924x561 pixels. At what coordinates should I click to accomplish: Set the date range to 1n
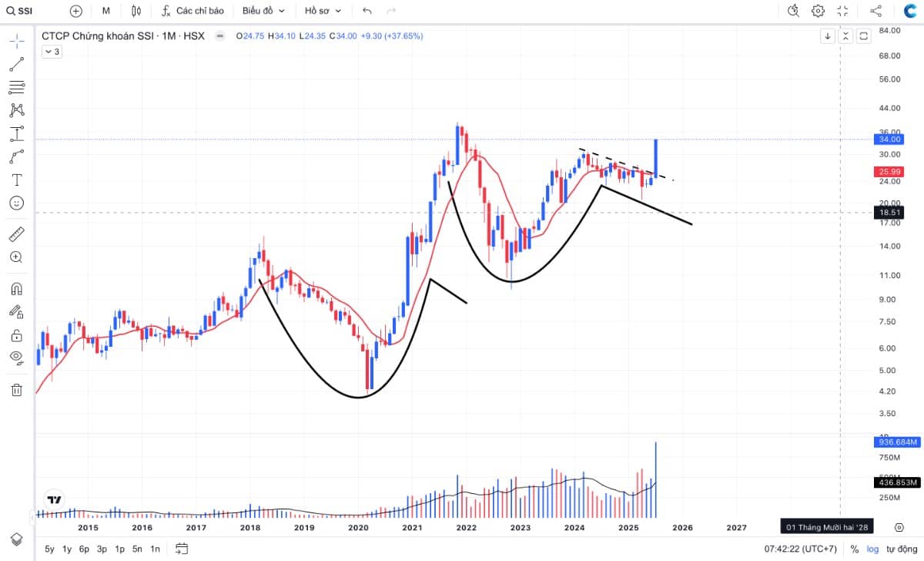[155, 549]
